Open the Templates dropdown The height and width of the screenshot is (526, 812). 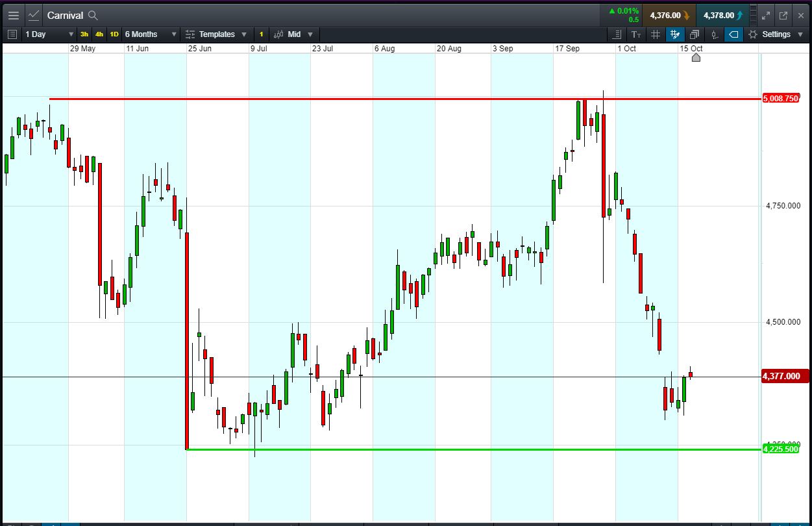point(216,34)
